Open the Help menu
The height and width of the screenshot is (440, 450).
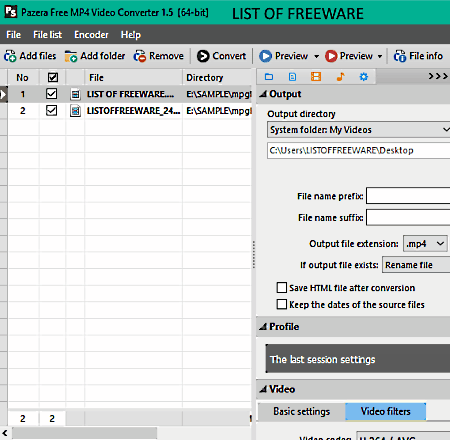(x=131, y=35)
